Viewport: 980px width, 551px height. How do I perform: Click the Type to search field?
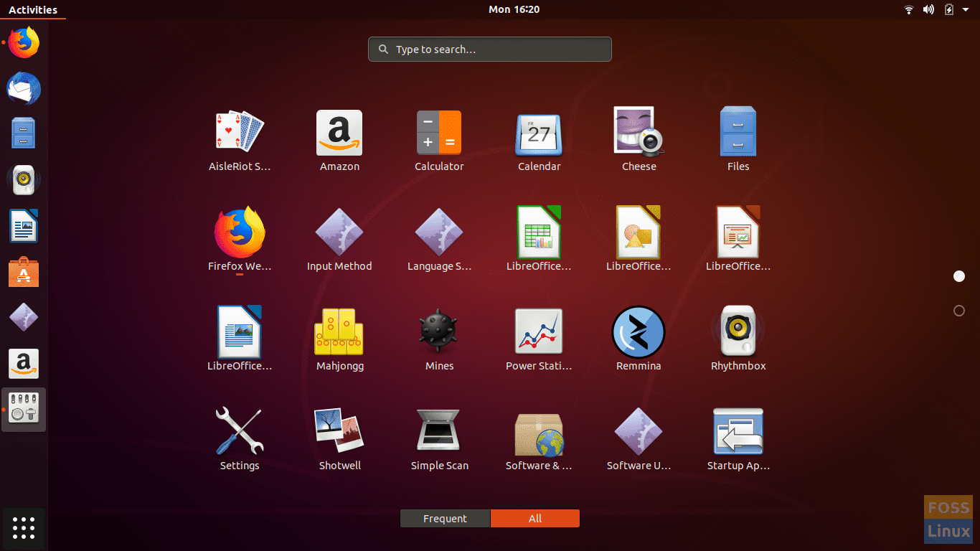coord(490,50)
